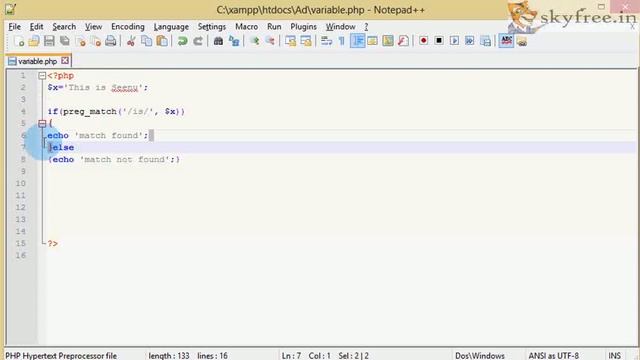Collapse the <?php fold on line 1
The height and width of the screenshot is (360, 640).
tap(42, 76)
